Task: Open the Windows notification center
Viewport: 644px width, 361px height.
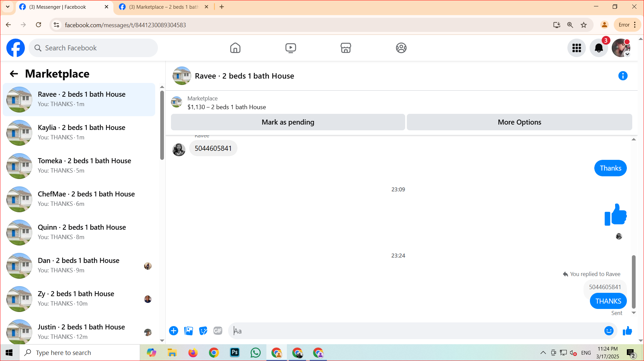Action: coord(631,353)
